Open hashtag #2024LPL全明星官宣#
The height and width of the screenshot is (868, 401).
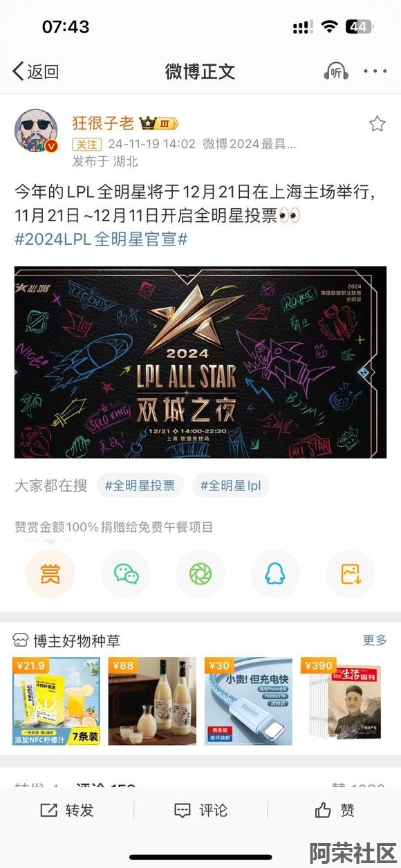101,239
